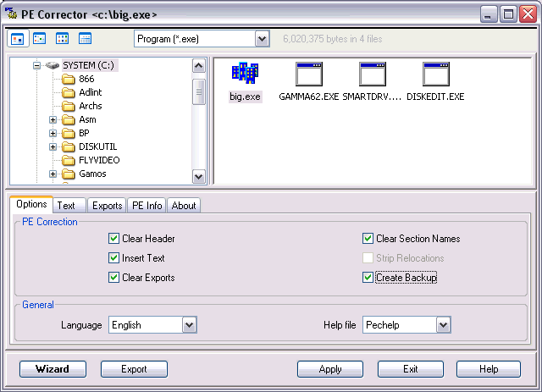Click the Create Backup label text
The height and width of the screenshot is (392, 542).
point(406,278)
